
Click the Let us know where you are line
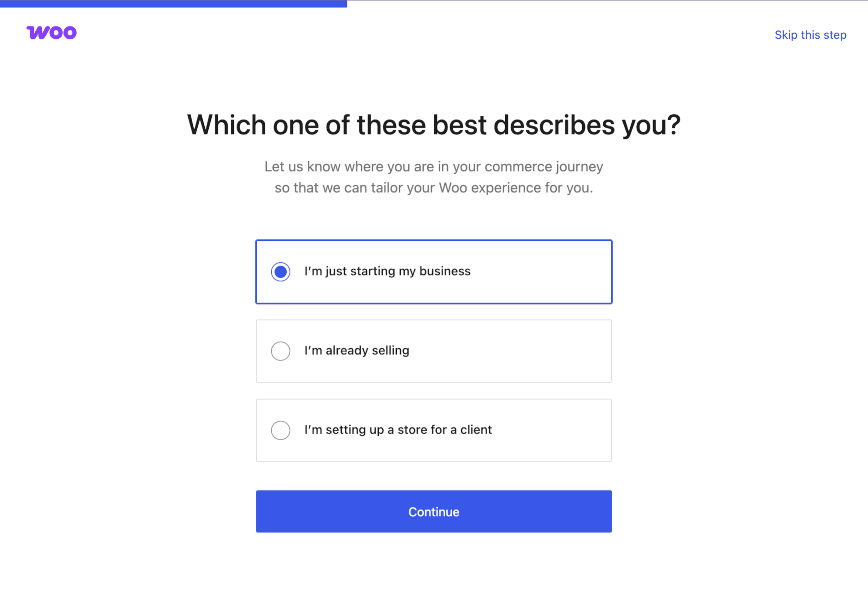[x=433, y=167]
